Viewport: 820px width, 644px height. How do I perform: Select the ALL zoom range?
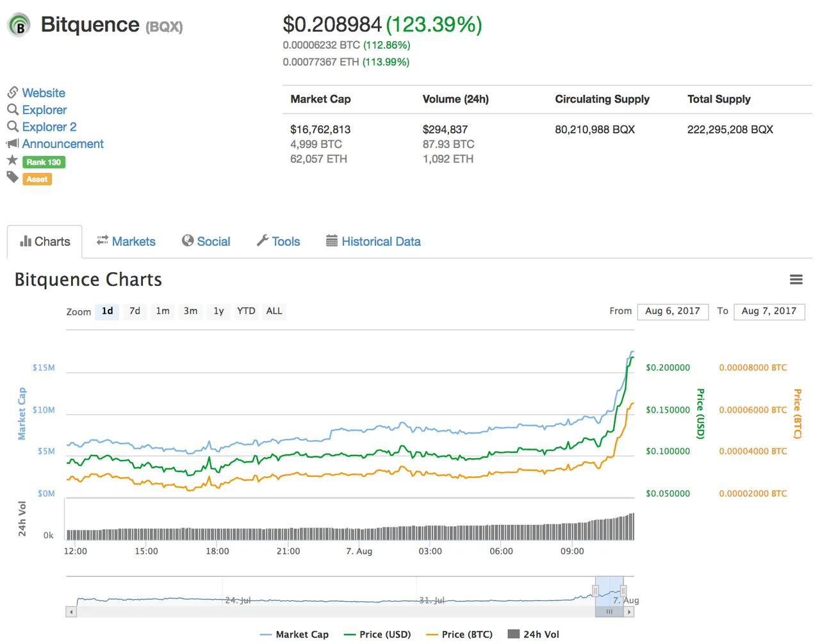point(274,311)
